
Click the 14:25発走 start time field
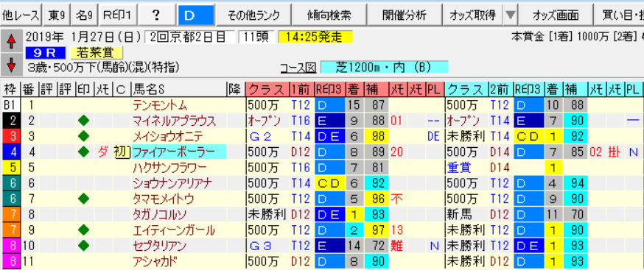315,38
